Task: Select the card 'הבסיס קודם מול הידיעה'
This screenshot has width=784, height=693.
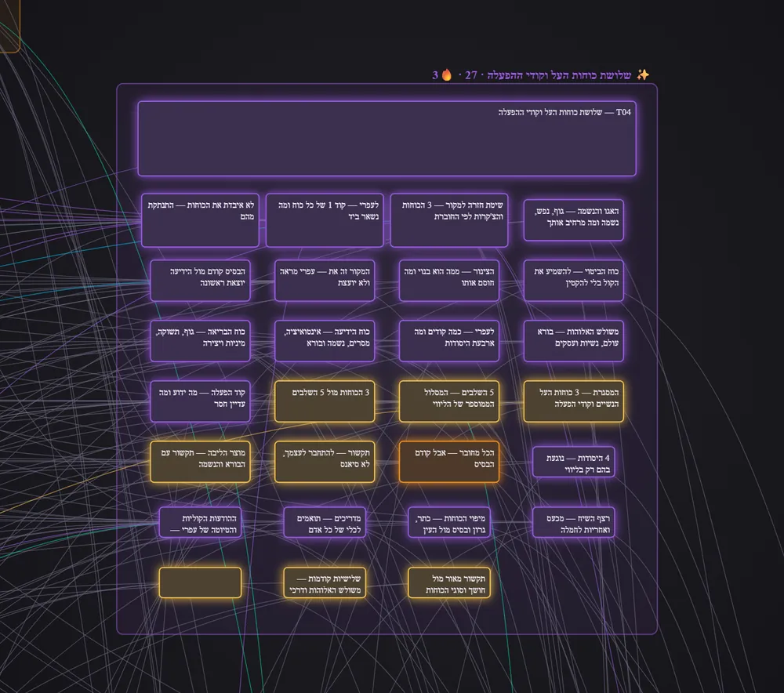Action: tap(200, 281)
